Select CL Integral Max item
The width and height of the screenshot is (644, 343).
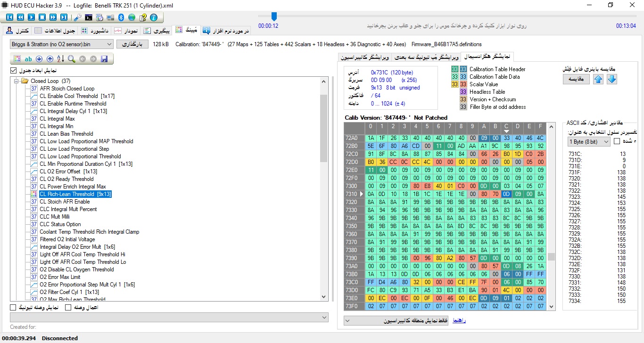[x=57, y=119]
